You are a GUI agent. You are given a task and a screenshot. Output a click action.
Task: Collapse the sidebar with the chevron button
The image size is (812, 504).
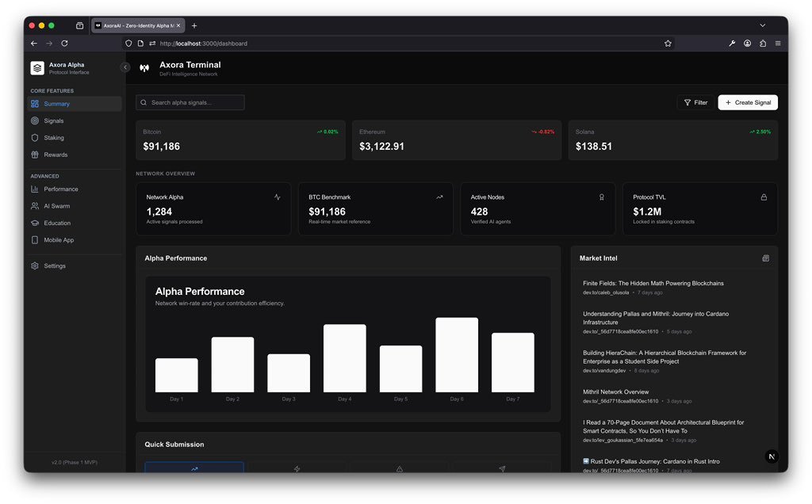pos(124,67)
